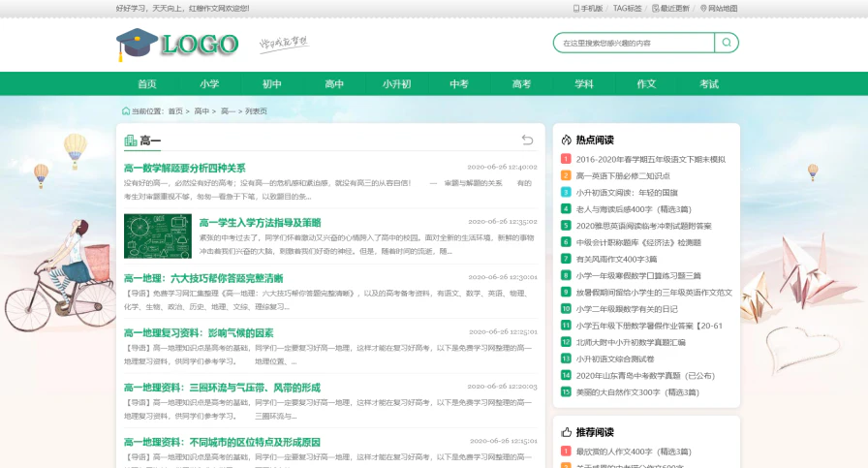Click 高一 in the breadcrumb

(228, 111)
